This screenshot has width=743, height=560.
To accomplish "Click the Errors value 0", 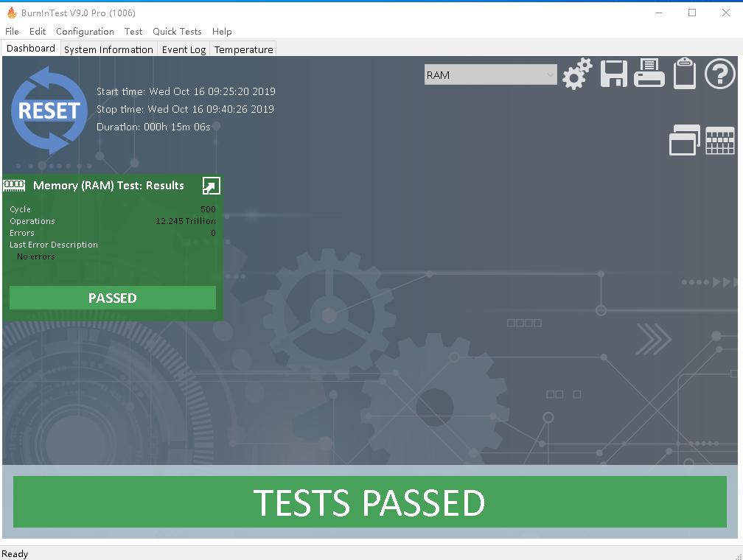I will [213, 233].
